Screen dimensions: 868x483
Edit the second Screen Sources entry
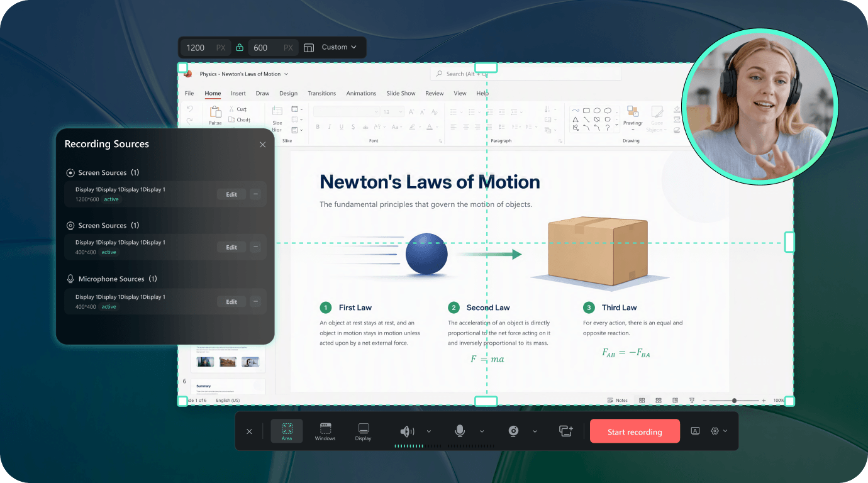[x=231, y=247]
